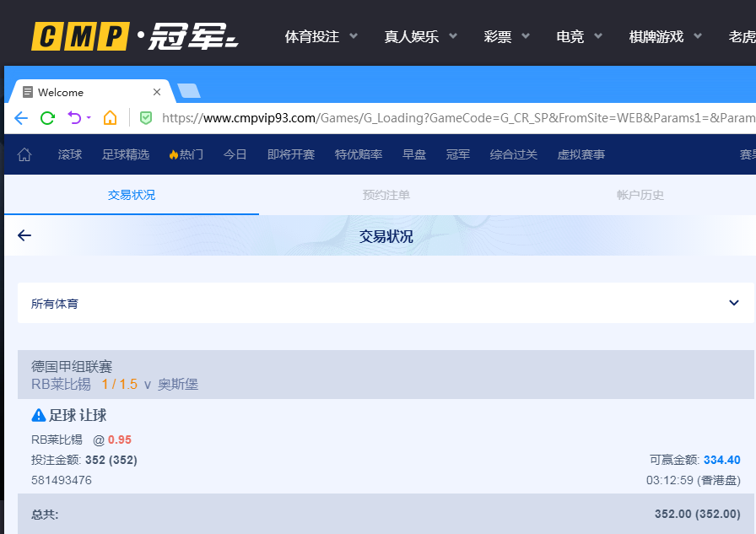Click the warning triangle next to 足球 让球
This screenshot has height=534, width=756.
point(37,415)
